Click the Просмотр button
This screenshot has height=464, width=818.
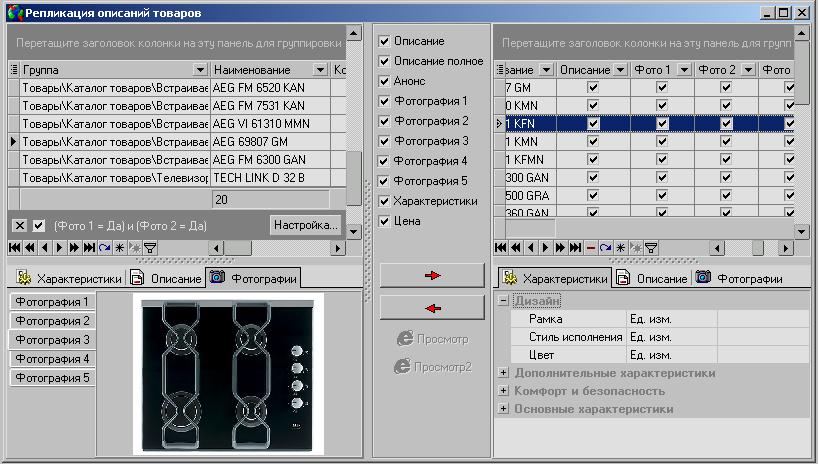click(x=432, y=339)
